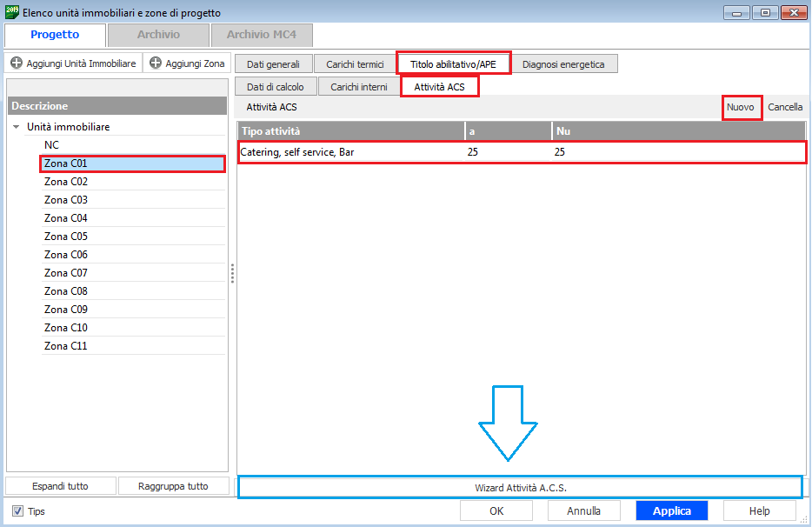
Task: Toggle the Tips checkbox
Action: tap(18, 511)
